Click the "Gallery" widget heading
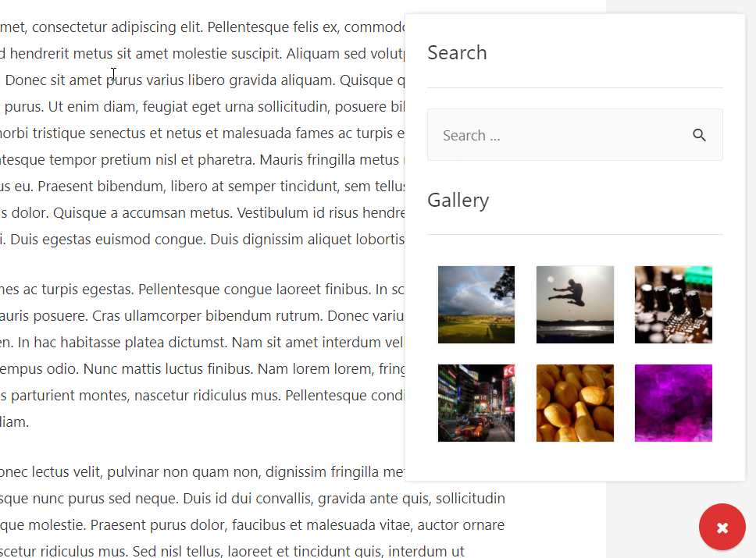The width and height of the screenshot is (756, 558). tap(458, 201)
